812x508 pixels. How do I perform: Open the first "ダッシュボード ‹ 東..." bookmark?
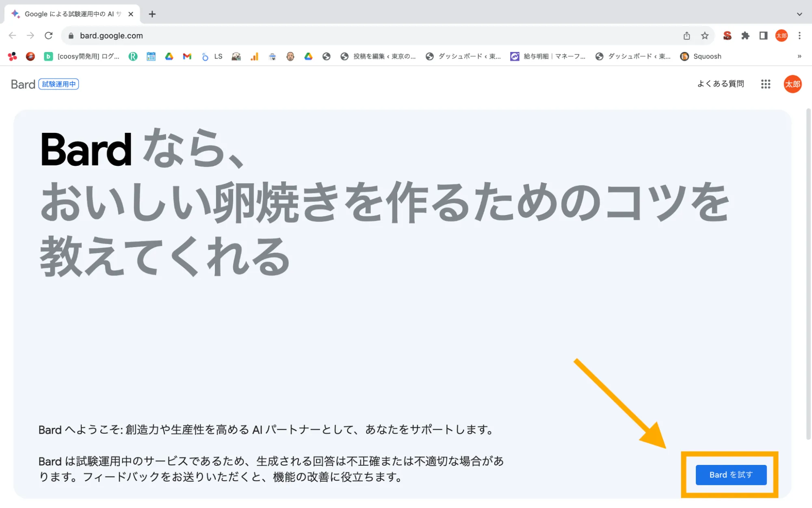point(463,56)
